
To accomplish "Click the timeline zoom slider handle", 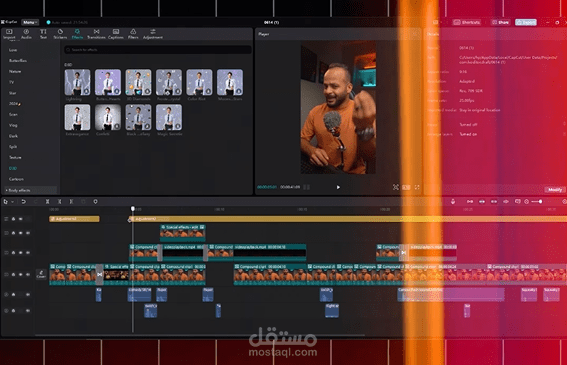I will 540,201.
